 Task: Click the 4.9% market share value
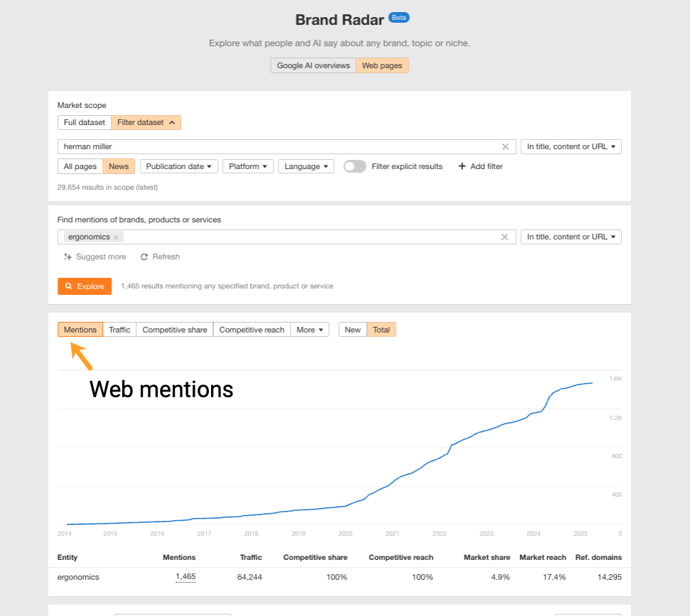tap(500, 577)
